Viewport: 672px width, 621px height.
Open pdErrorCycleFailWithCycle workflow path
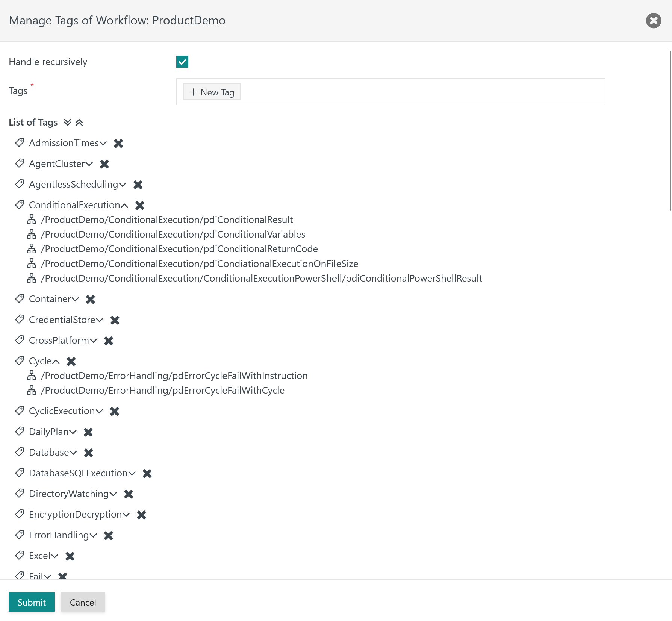(x=163, y=390)
